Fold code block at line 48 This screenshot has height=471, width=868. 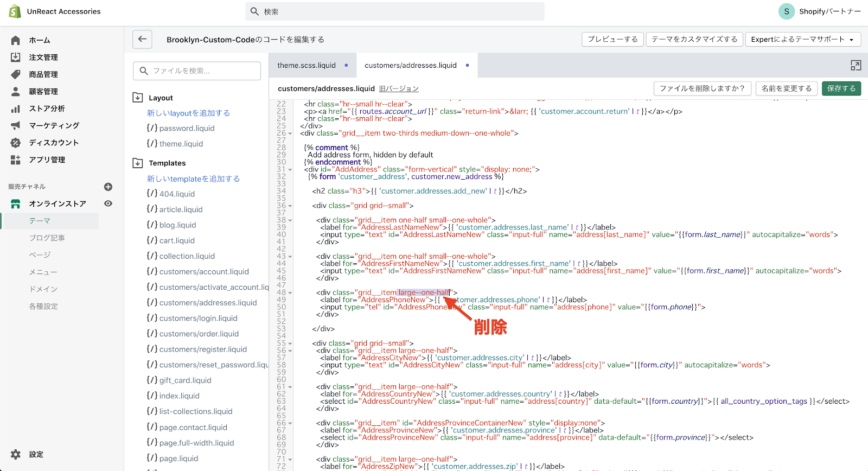tap(290, 293)
